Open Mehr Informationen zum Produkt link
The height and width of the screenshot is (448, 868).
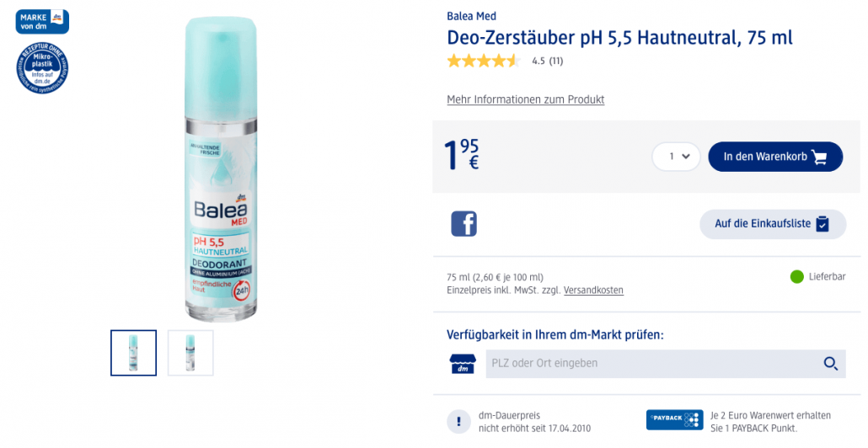pyautogui.click(x=525, y=99)
